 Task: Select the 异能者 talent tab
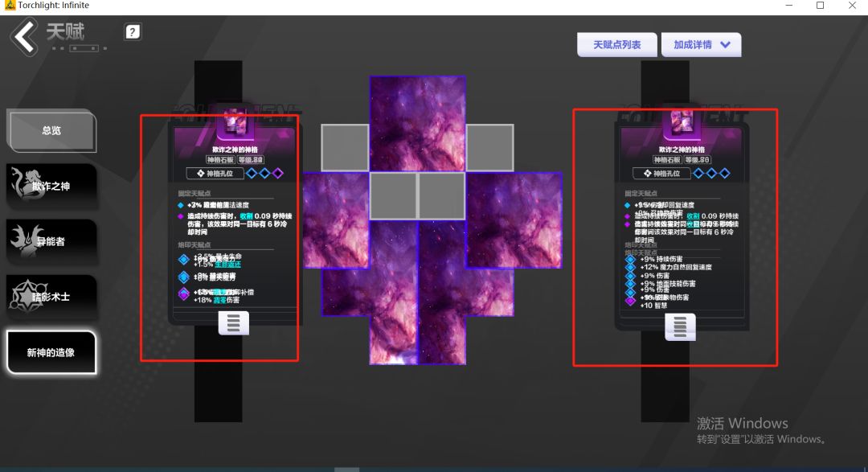tap(51, 241)
